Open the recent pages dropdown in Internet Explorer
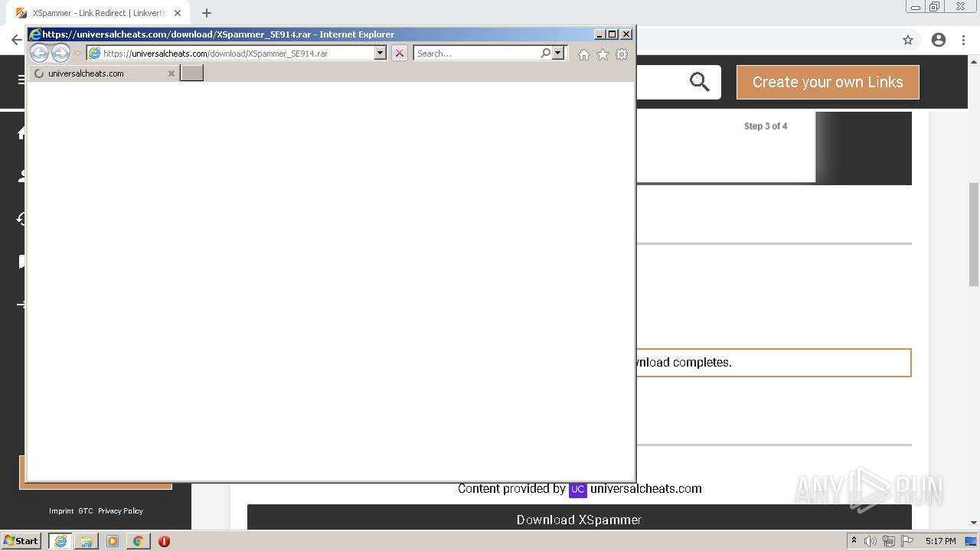The width and height of the screenshot is (980, 551). click(77, 54)
